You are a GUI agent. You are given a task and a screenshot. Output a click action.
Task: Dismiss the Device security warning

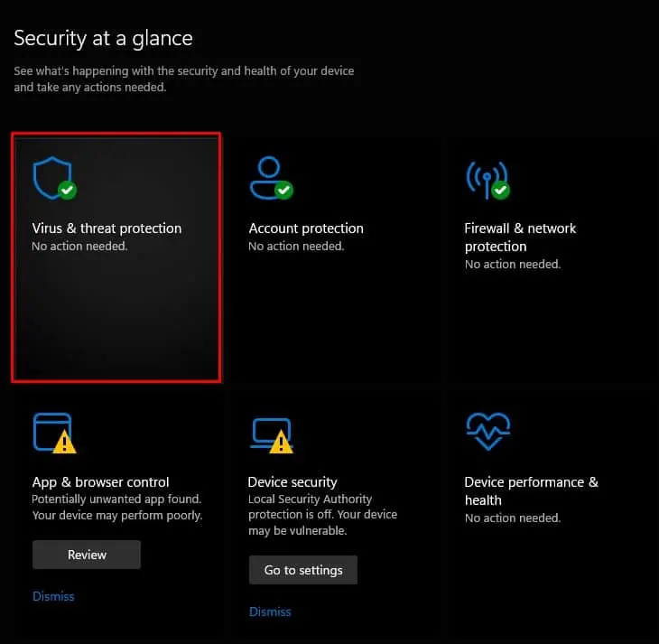coord(270,611)
